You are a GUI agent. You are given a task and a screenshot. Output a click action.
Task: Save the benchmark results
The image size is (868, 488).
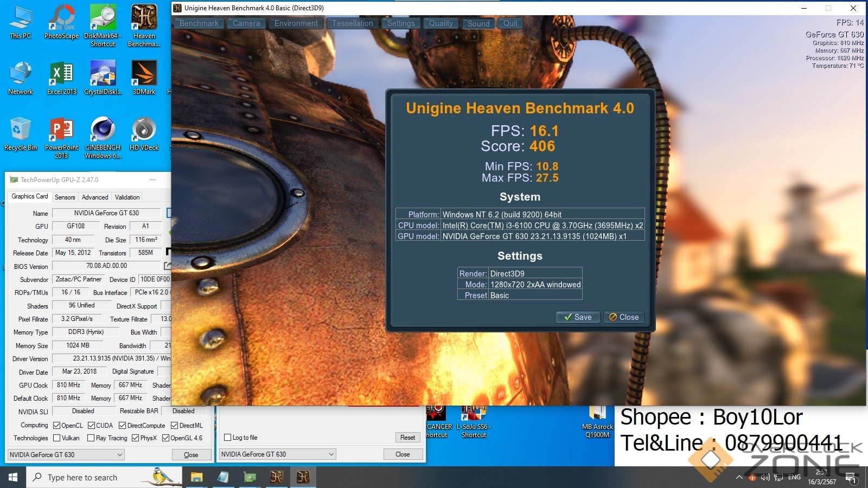(x=578, y=317)
